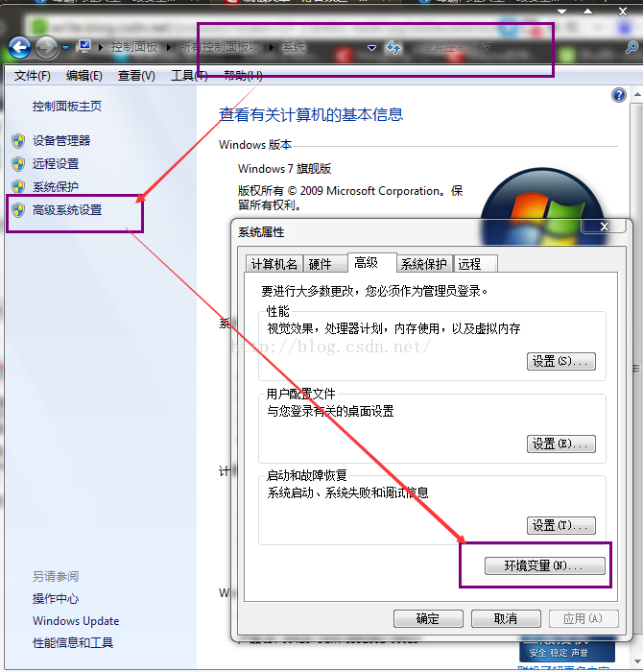Click the up triangle in top title bar
Screen dimensions: 643x672
[x=587, y=12]
